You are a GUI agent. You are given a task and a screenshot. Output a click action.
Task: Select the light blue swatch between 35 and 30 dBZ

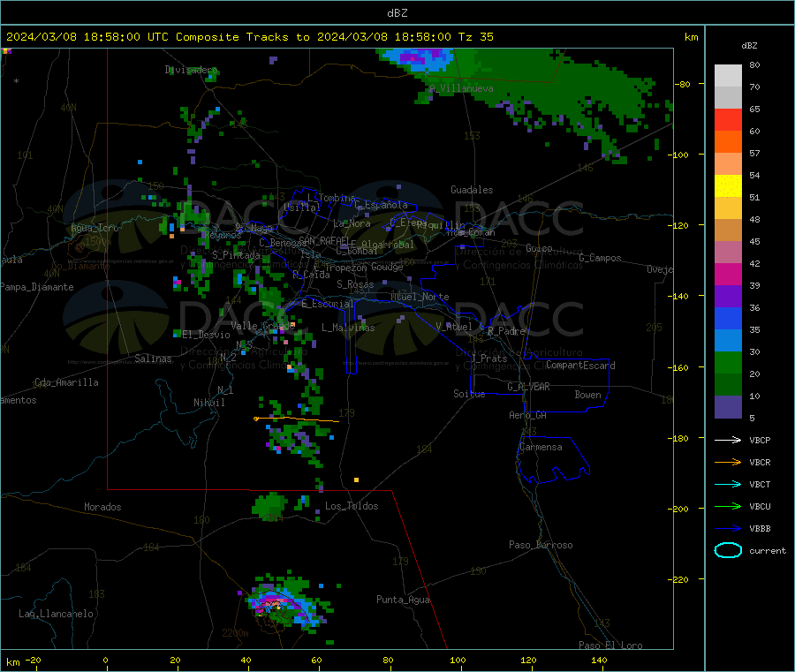tap(728, 341)
